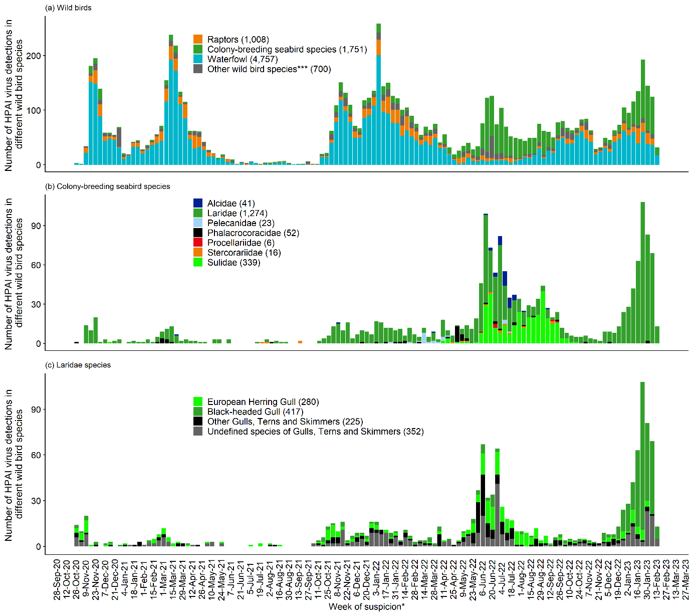The height and width of the screenshot is (616, 693).
Task: Select Undefined species of Gulls, Terns and Skimmers label
Action: (315, 432)
